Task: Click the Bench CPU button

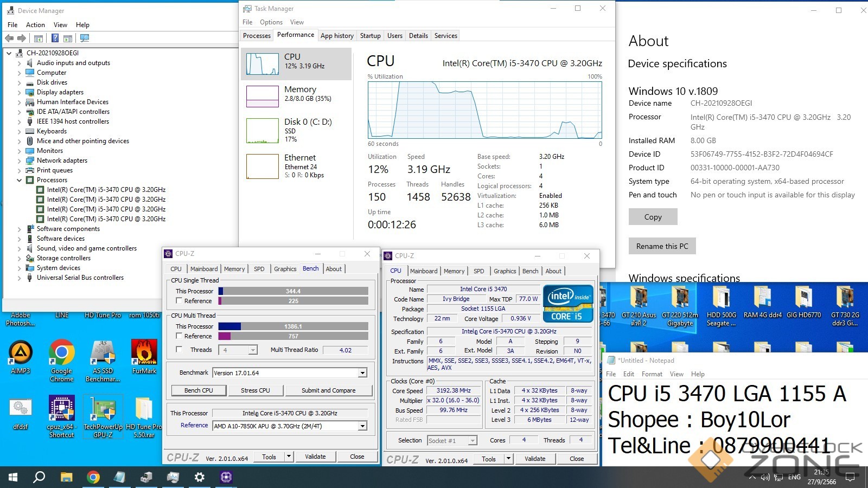Action: (199, 390)
